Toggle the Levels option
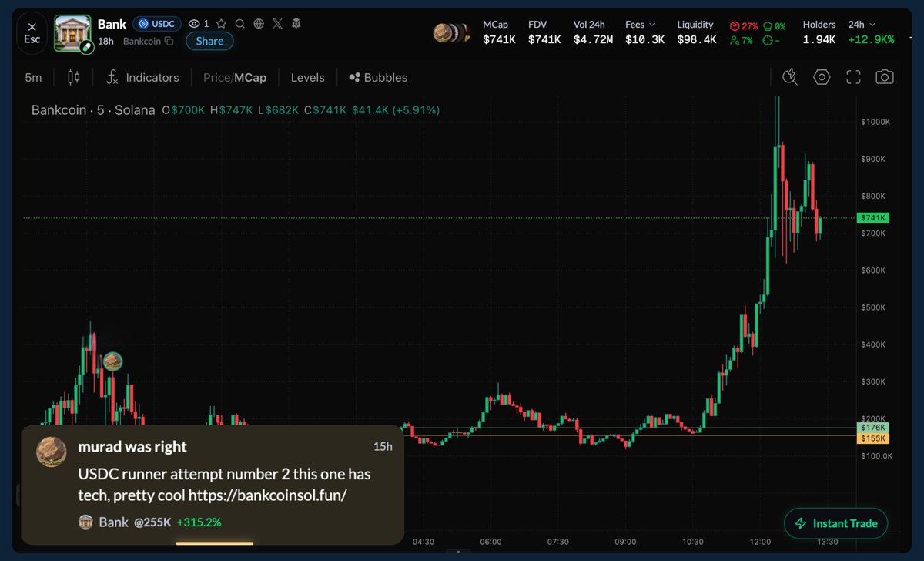 pos(307,77)
